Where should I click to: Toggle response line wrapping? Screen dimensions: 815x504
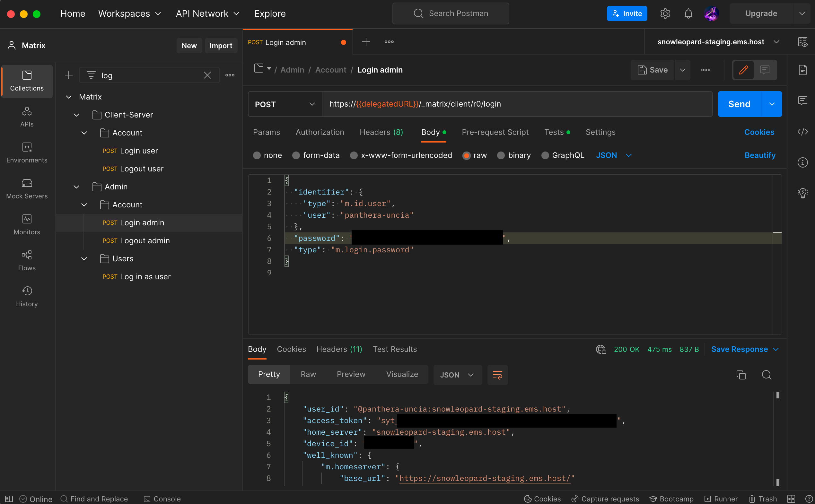click(x=497, y=375)
